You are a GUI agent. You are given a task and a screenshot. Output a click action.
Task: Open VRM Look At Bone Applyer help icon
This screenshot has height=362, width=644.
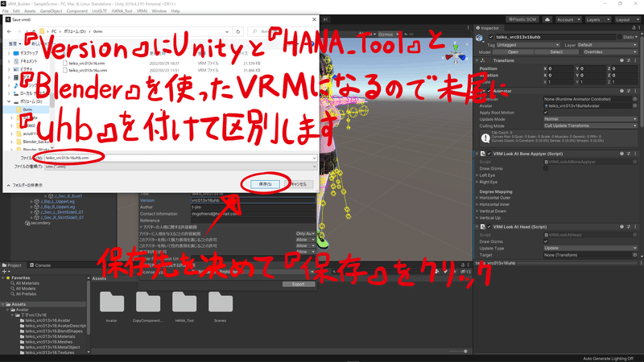(621, 154)
